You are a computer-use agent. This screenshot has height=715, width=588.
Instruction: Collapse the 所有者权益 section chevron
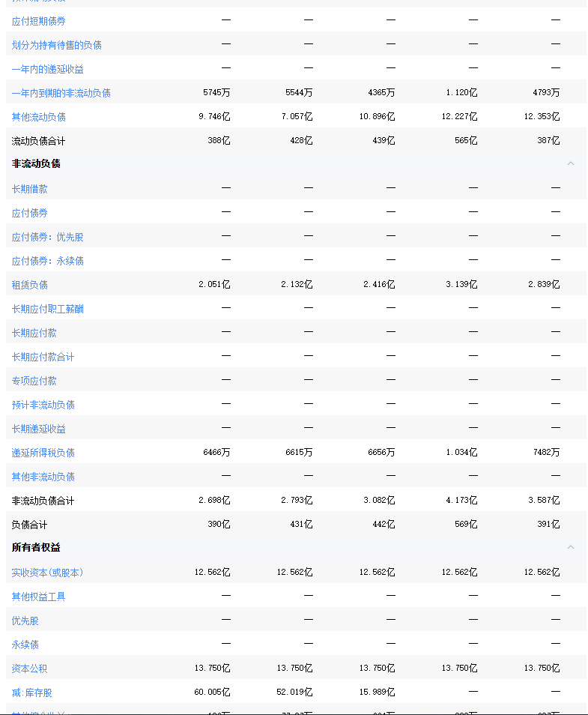click(x=570, y=547)
